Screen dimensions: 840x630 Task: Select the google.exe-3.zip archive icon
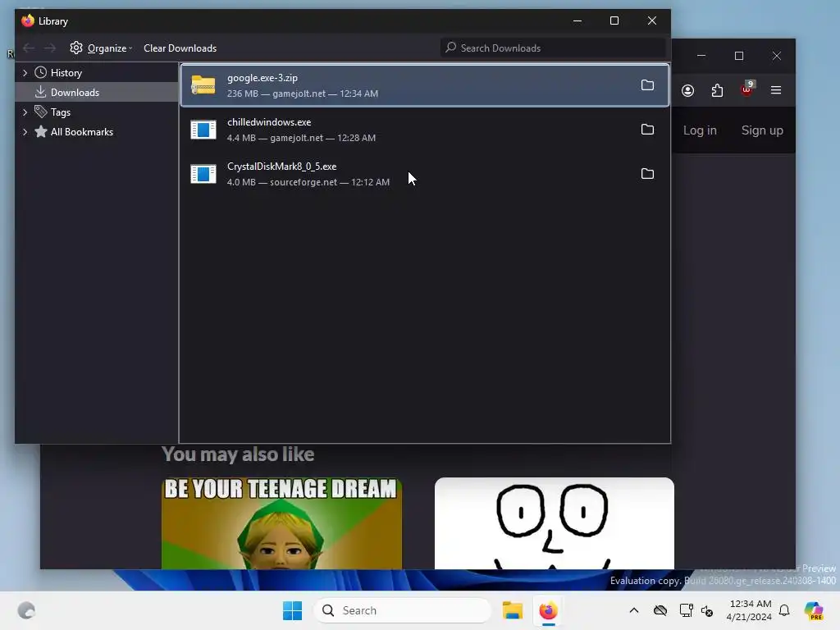203,85
